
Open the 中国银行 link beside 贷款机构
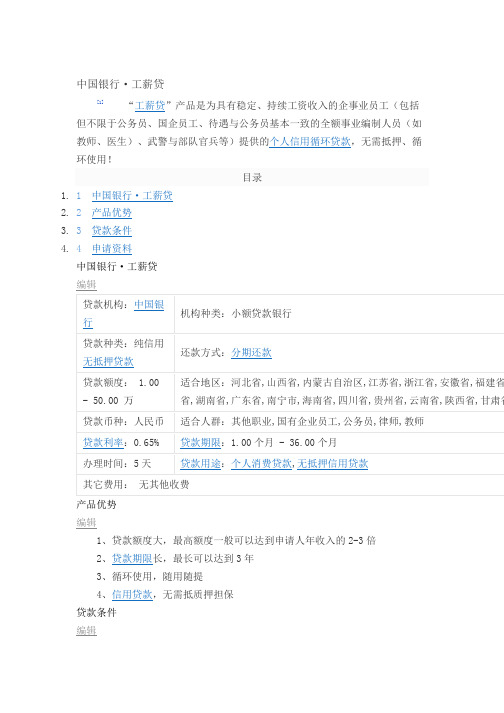(124, 313)
